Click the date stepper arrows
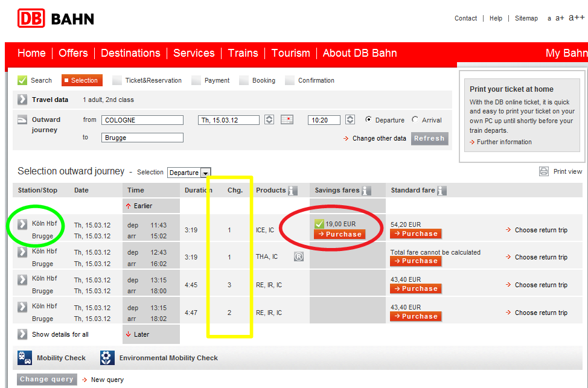 coord(269,119)
